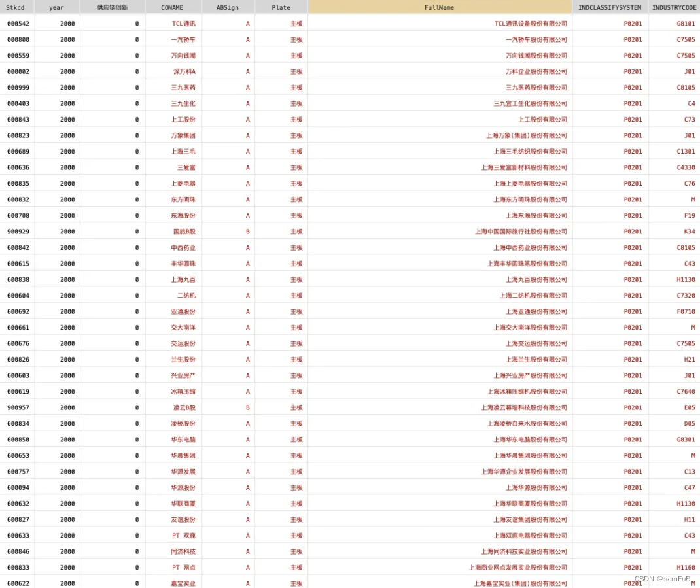
Task: Click industry code cell C7640
Action: pyautogui.click(x=686, y=392)
